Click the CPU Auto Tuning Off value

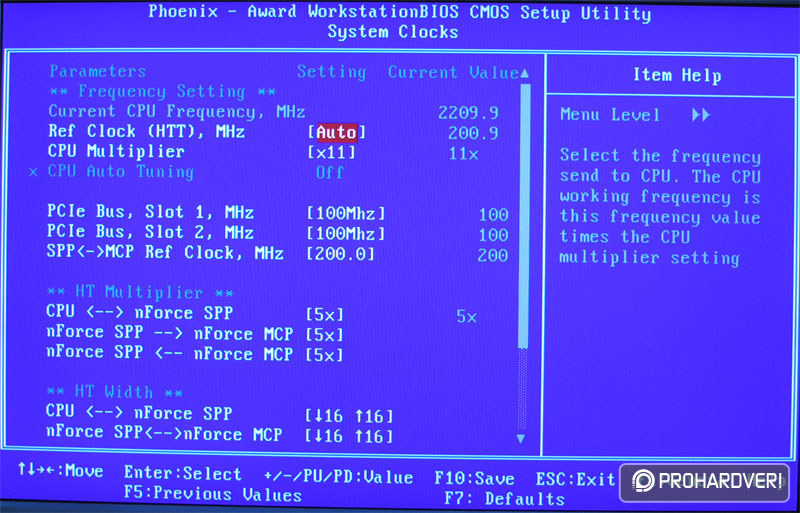pyautogui.click(x=330, y=173)
